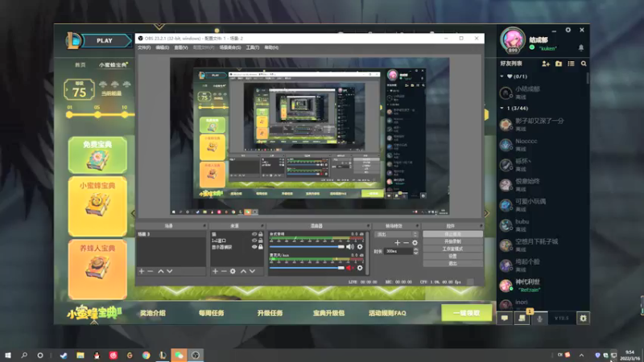
Task: Click the new friend folder icon
Action: coord(559,64)
